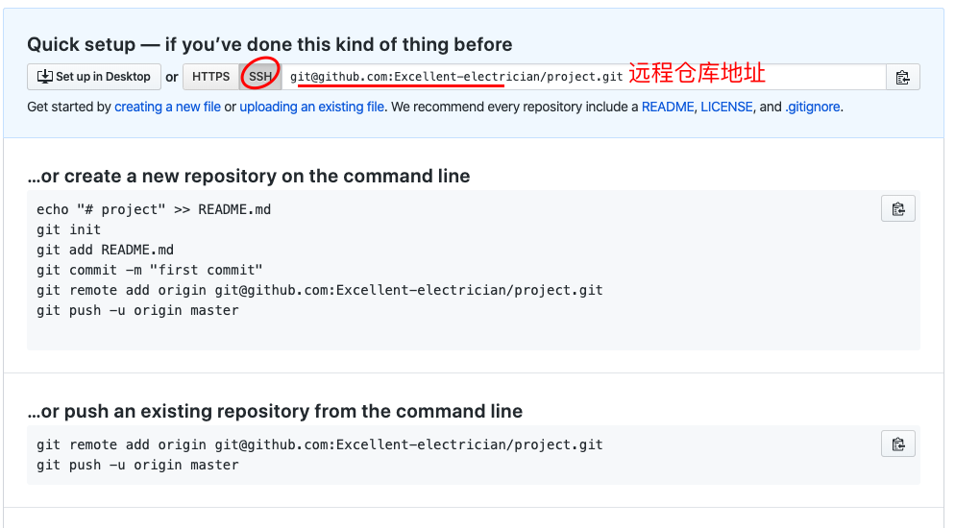Follow the LICENSE link

[726, 107]
